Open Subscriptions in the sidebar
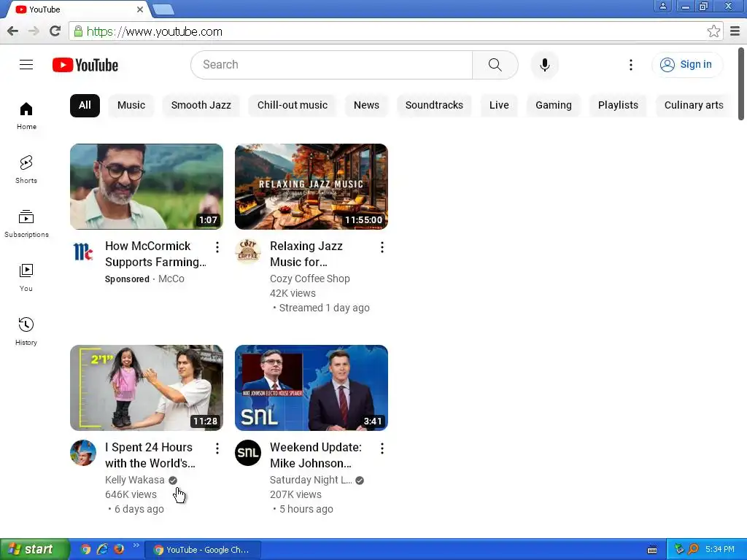 [26, 224]
